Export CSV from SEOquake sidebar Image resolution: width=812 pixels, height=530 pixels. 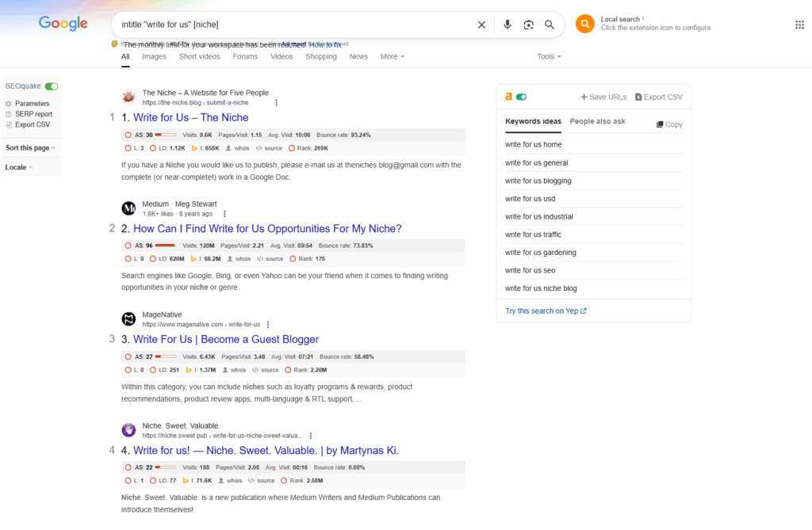pyautogui.click(x=33, y=124)
